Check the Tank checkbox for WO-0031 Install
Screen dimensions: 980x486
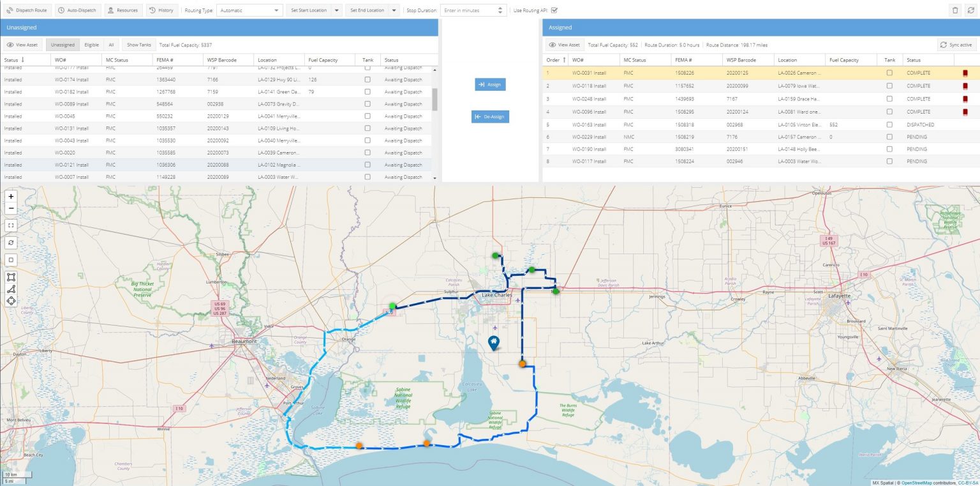891,73
